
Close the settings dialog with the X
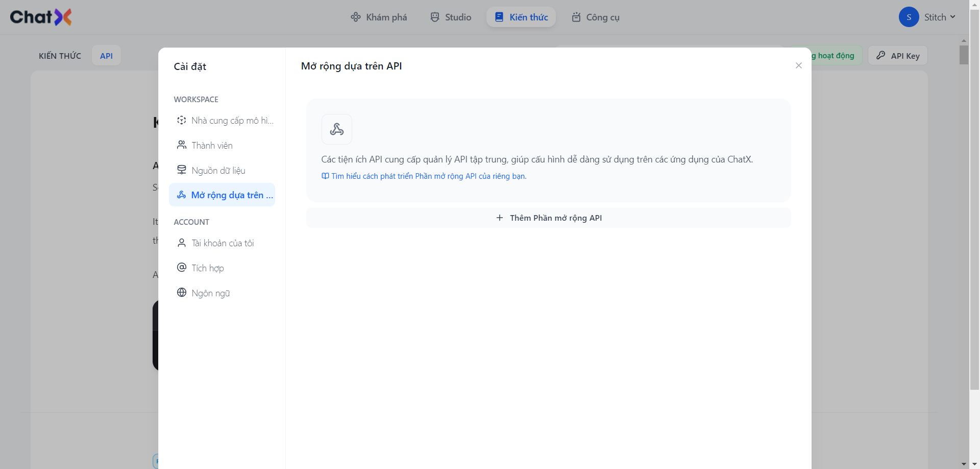799,65
